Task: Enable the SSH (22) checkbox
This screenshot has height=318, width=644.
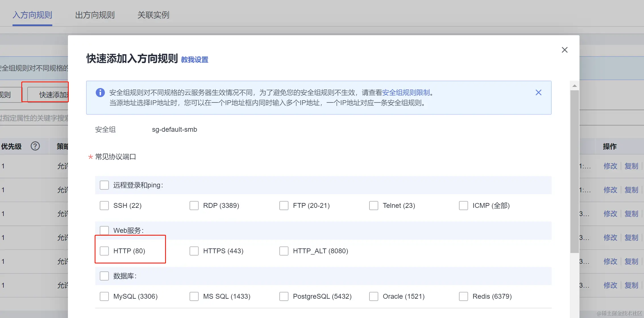Action: [104, 205]
